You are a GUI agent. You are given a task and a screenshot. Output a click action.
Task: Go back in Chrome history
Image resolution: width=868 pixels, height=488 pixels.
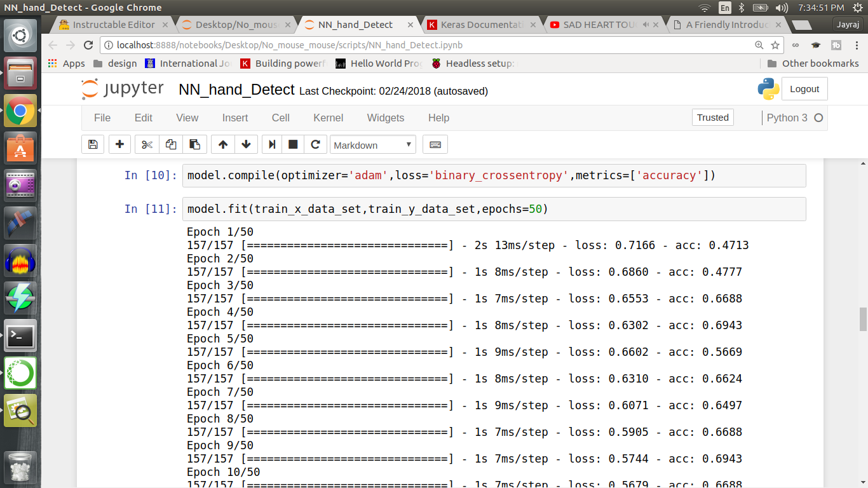53,45
